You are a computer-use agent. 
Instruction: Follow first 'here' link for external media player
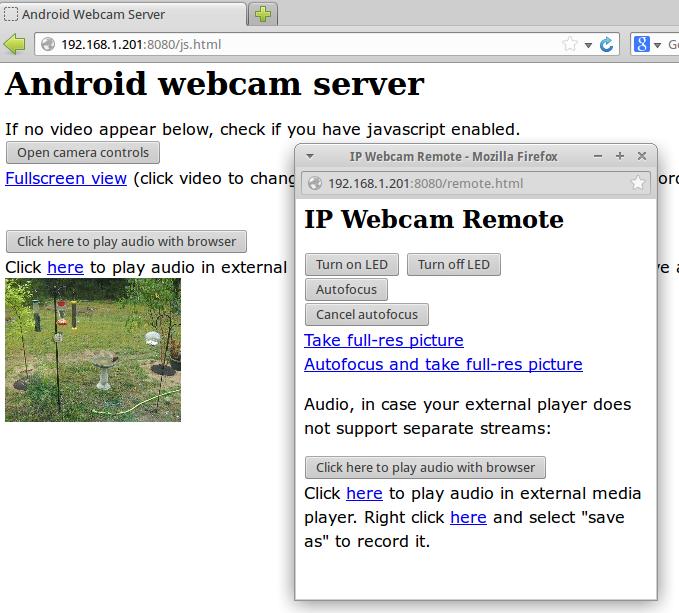point(364,494)
